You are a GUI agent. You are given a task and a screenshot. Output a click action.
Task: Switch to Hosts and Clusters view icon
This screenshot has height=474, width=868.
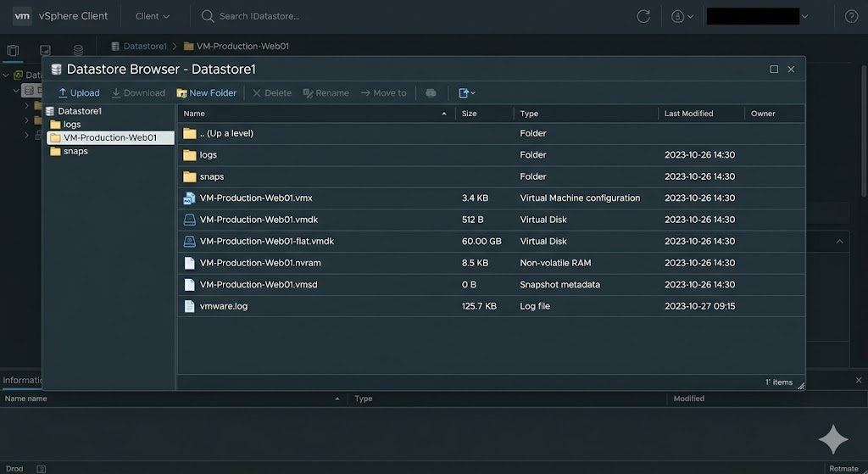coord(13,50)
